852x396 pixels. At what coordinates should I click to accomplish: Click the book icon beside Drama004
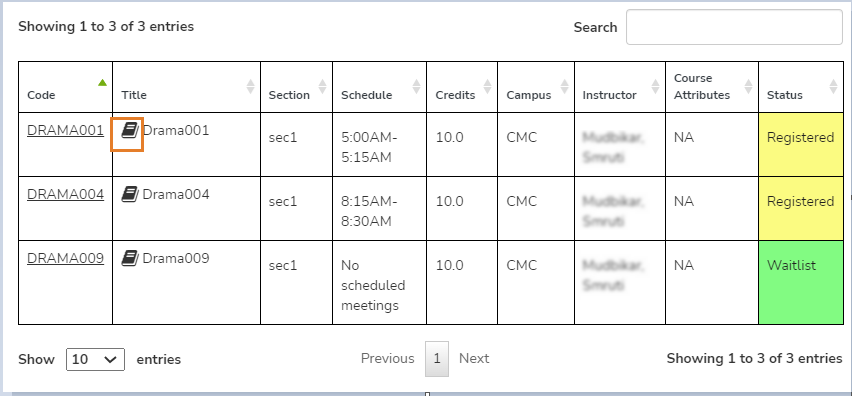[129, 194]
